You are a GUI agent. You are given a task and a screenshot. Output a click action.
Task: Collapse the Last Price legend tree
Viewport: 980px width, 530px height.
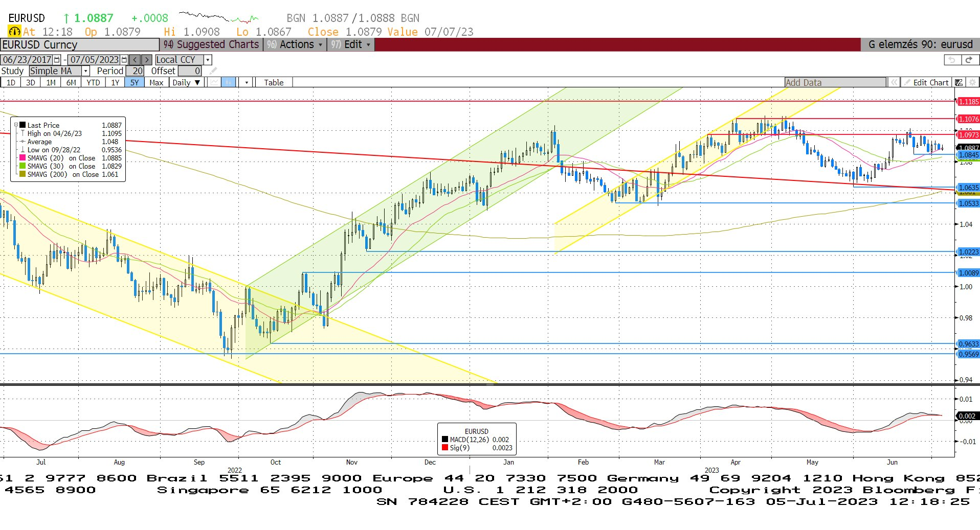16,125
